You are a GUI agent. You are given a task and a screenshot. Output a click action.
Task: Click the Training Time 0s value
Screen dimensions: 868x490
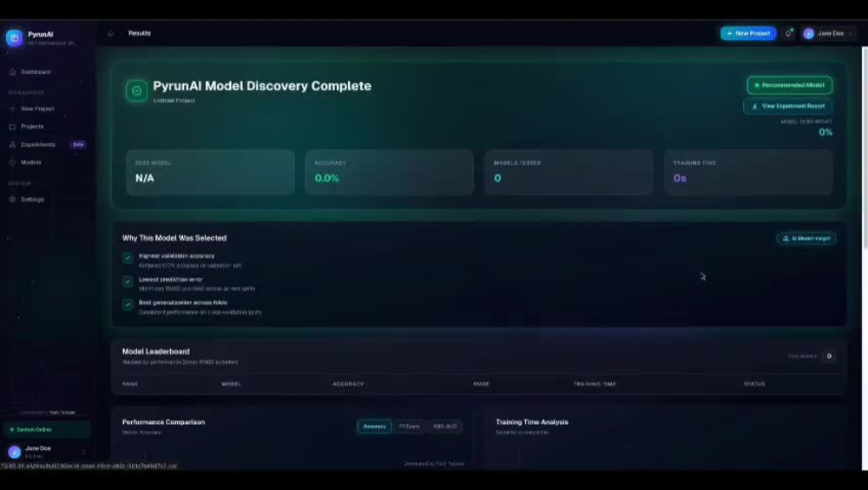680,178
